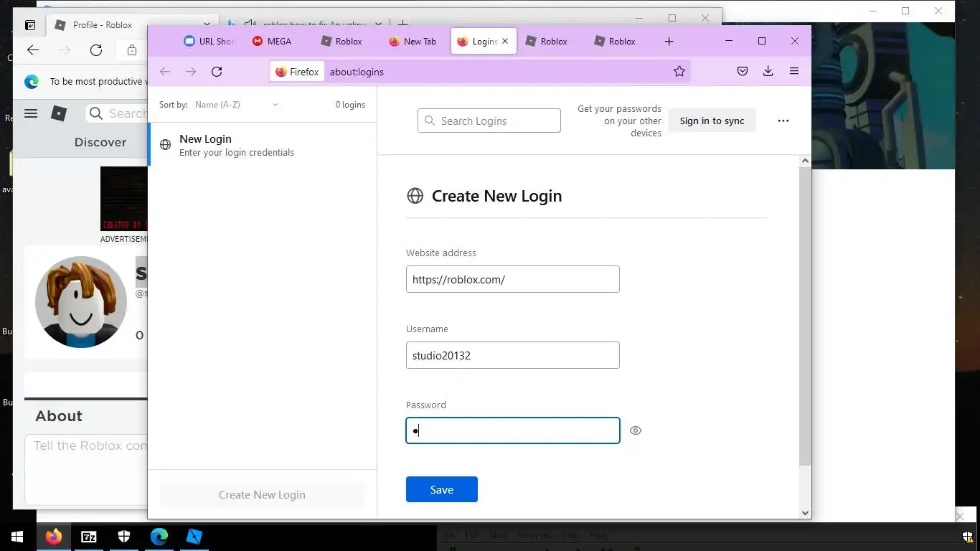Click the Firefox identity badge in address bar

pyautogui.click(x=297, y=72)
